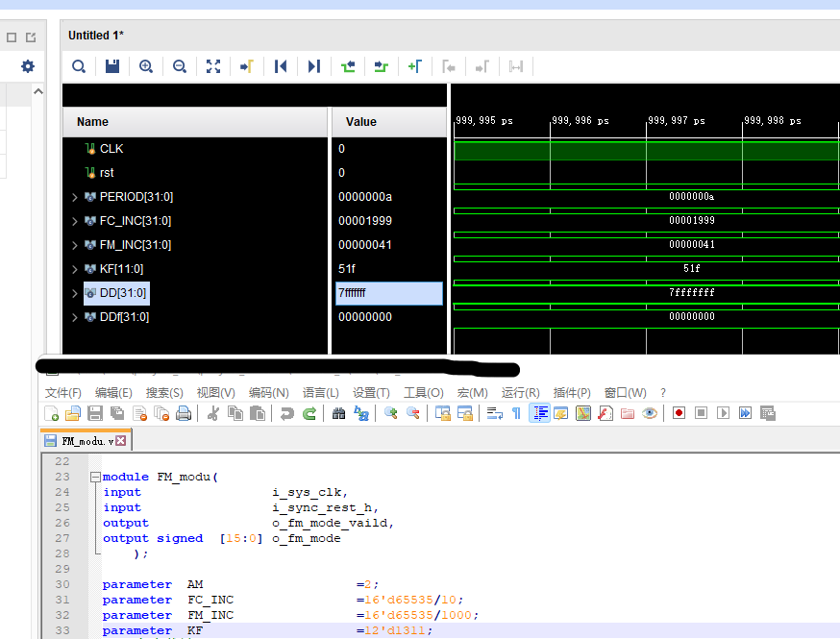Start macro recording in Notepad++
This screenshot has width=840, height=639.
(679, 413)
